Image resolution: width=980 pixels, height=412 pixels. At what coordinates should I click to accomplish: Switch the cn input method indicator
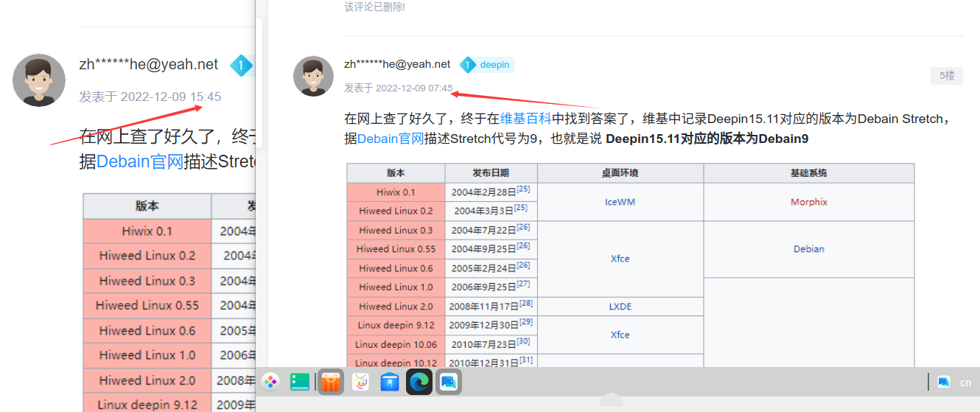[x=965, y=383]
